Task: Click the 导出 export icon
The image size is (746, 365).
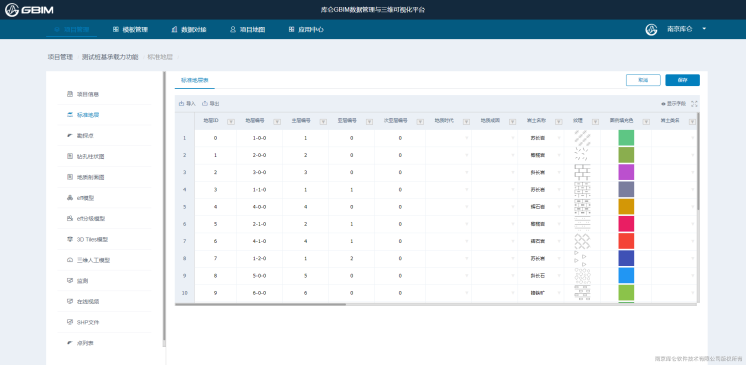Action: tap(205, 103)
